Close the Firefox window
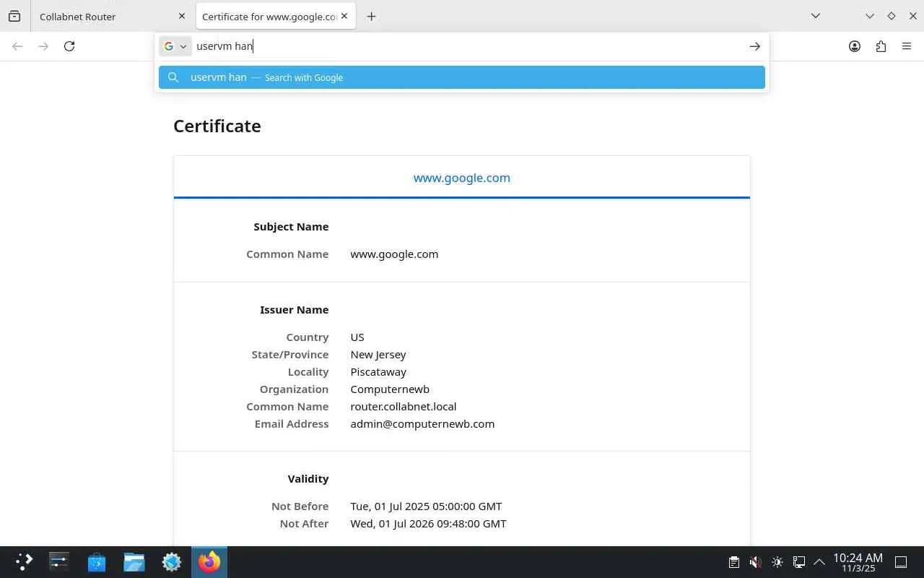This screenshot has height=578, width=924. pyautogui.click(x=912, y=16)
